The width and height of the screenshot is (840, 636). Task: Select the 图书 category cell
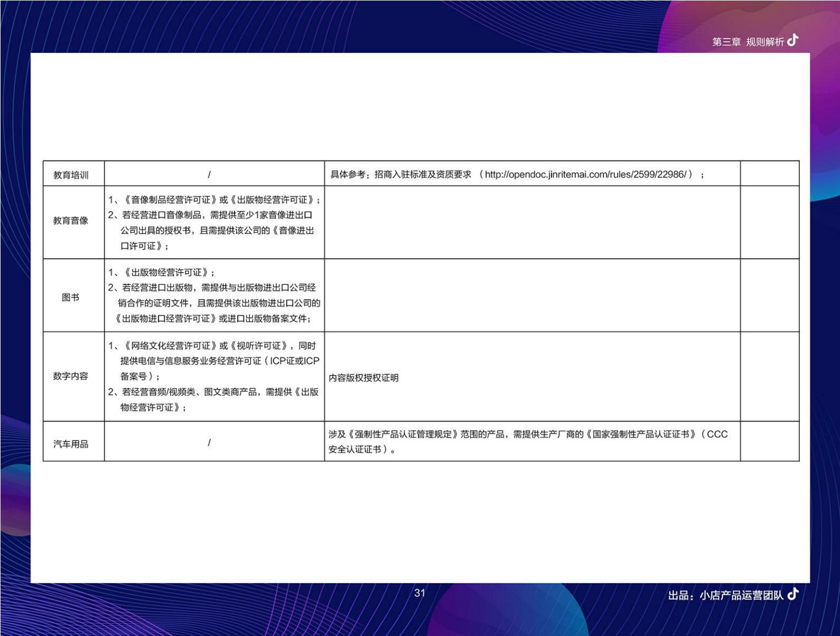(x=71, y=297)
